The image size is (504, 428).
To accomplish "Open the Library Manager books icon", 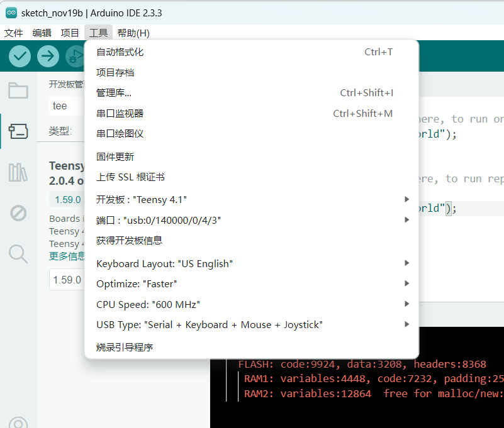I will click(x=18, y=172).
